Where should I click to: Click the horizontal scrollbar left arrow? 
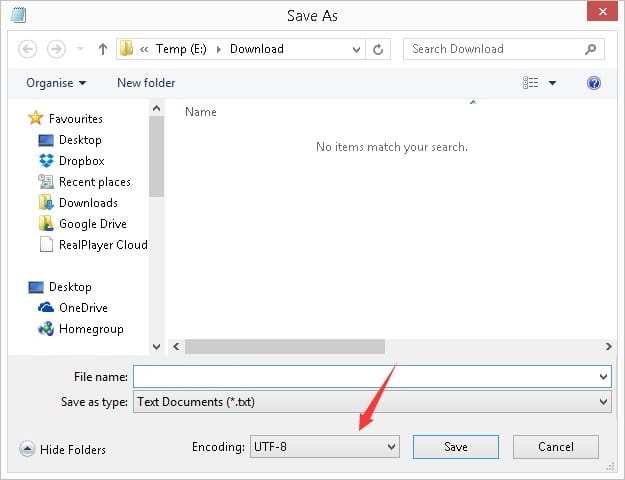click(176, 346)
